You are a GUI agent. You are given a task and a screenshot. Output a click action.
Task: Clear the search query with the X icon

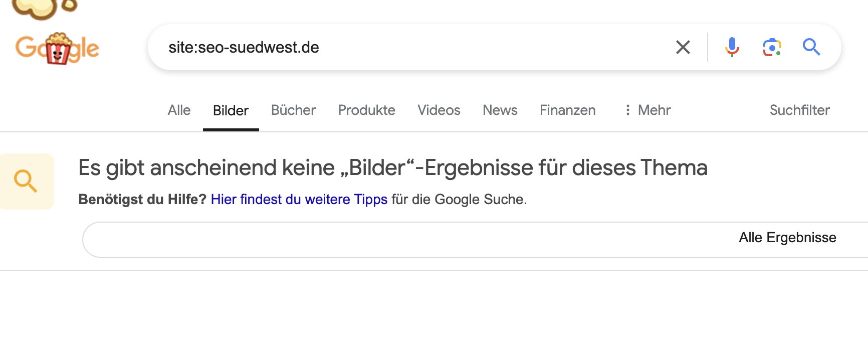(683, 47)
